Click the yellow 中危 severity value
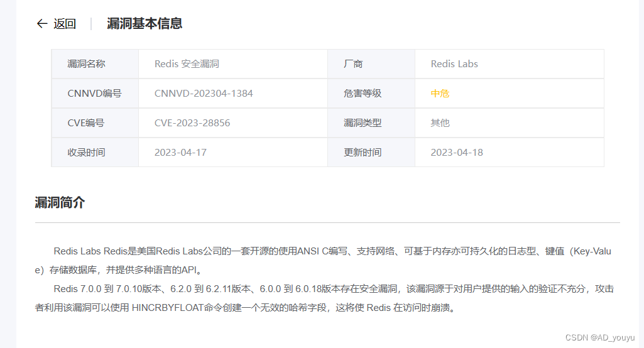644x348 pixels. coord(440,94)
